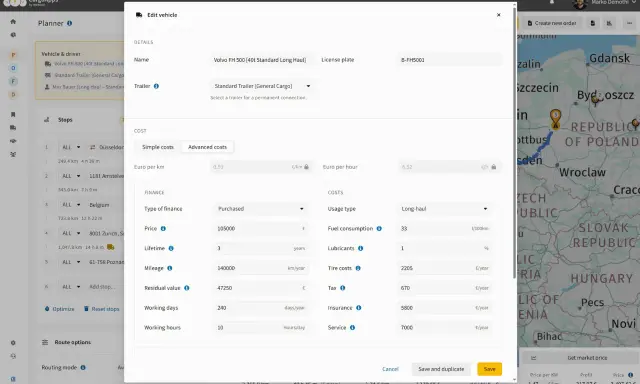Click the document icon beside Create new order
The height and width of the screenshot is (384, 640).
(593, 23)
